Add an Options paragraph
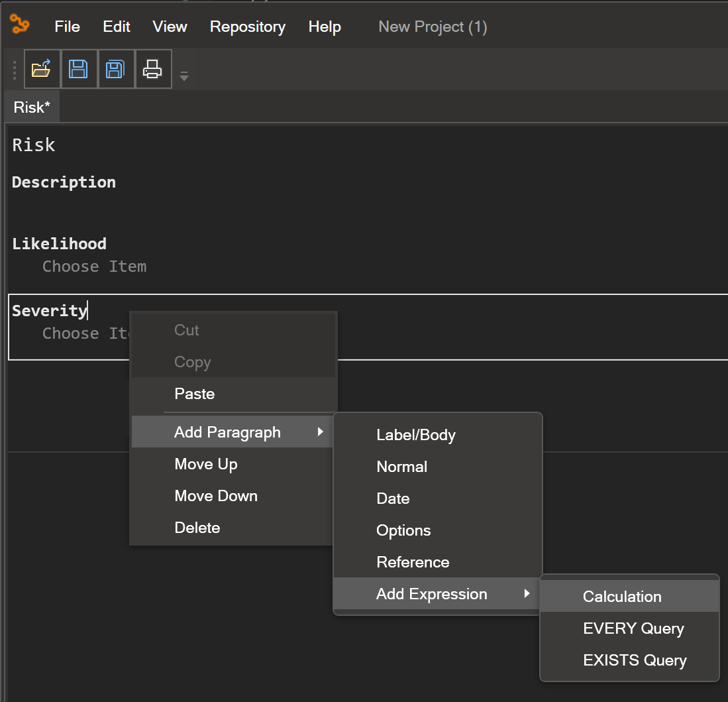 click(x=438, y=530)
